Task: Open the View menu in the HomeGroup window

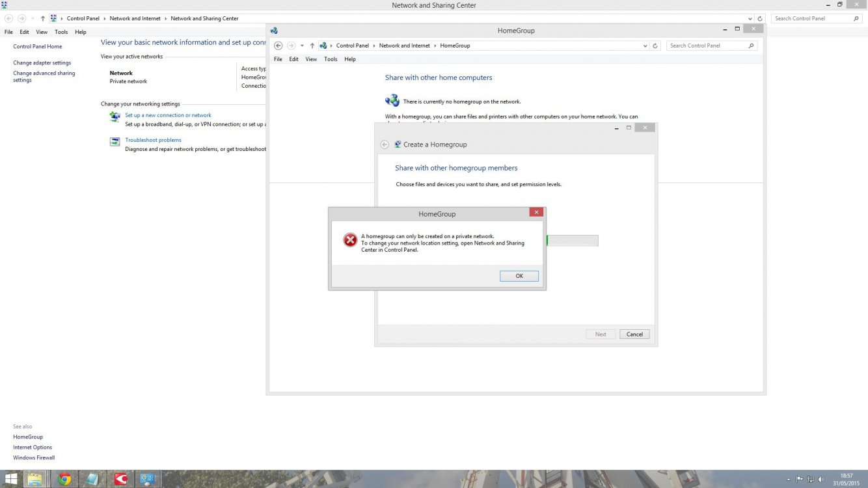Action: (x=311, y=59)
